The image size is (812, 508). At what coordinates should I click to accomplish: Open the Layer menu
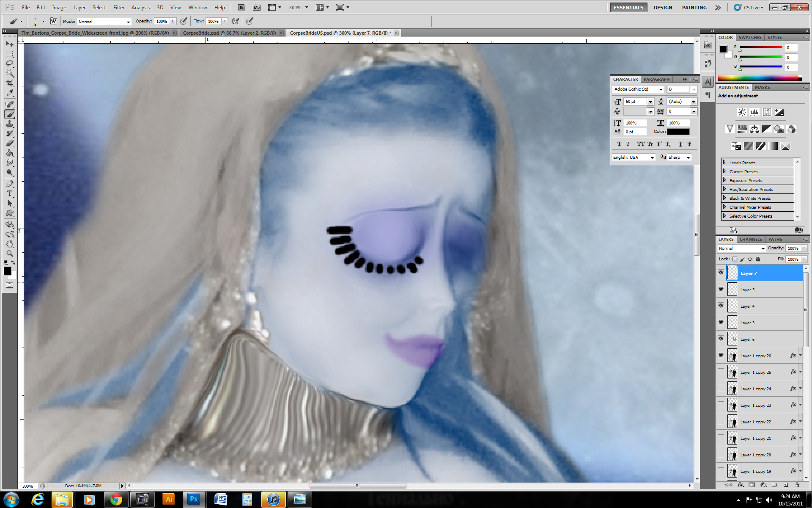80,8
